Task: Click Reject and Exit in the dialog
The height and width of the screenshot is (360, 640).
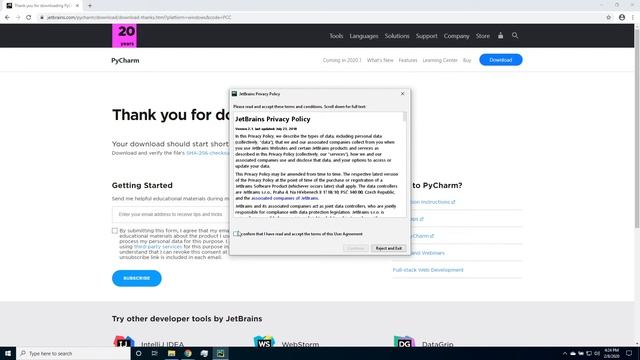Action: 389,248
